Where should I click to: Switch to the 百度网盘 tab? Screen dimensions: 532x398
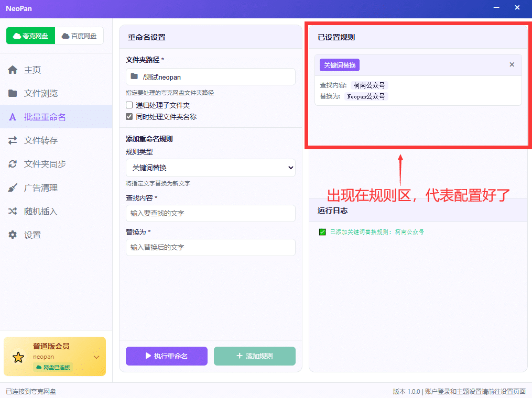click(x=79, y=36)
